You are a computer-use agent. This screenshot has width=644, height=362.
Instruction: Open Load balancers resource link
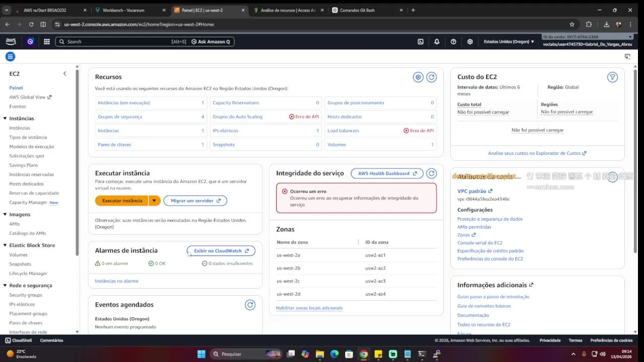tap(343, 131)
